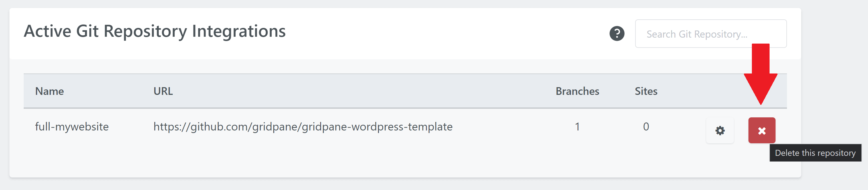Click the gridpane-wordpress-template GitHub URL
The image size is (868, 190).
[x=302, y=127]
